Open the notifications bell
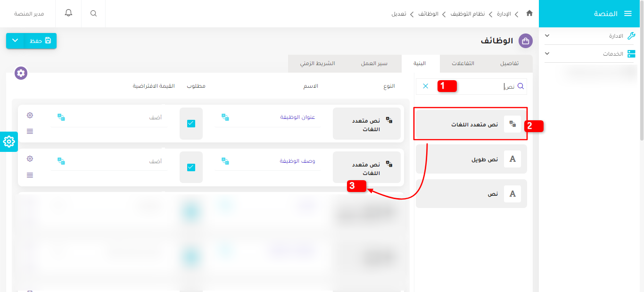Image resolution: width=644 pixels, height=292 pixels. pos(68,13)
